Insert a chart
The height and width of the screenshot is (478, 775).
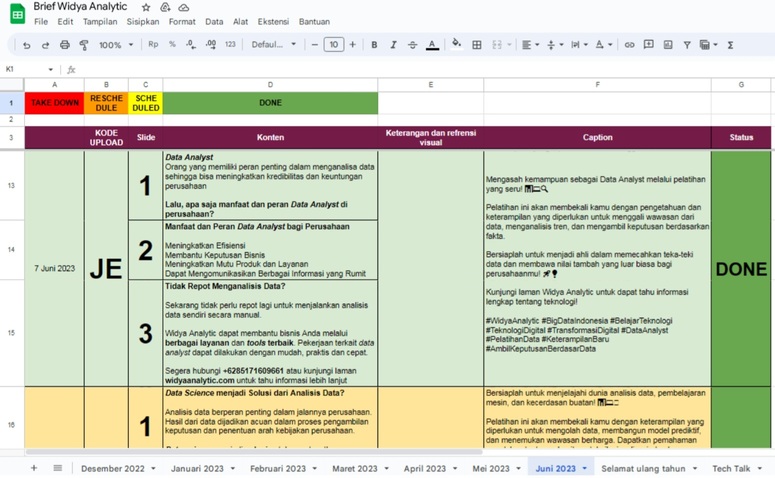[668, 44]
